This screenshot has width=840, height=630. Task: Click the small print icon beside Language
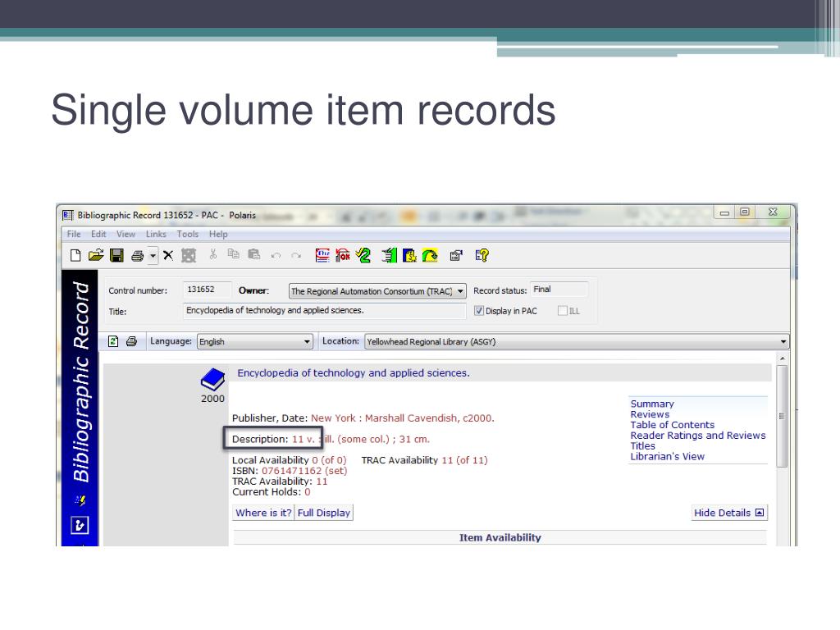coord(131,341)
